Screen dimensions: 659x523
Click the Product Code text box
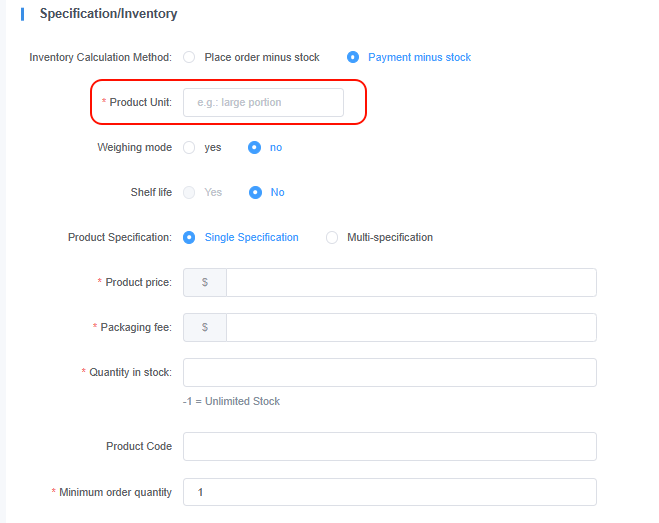click(x=389, y=446)
